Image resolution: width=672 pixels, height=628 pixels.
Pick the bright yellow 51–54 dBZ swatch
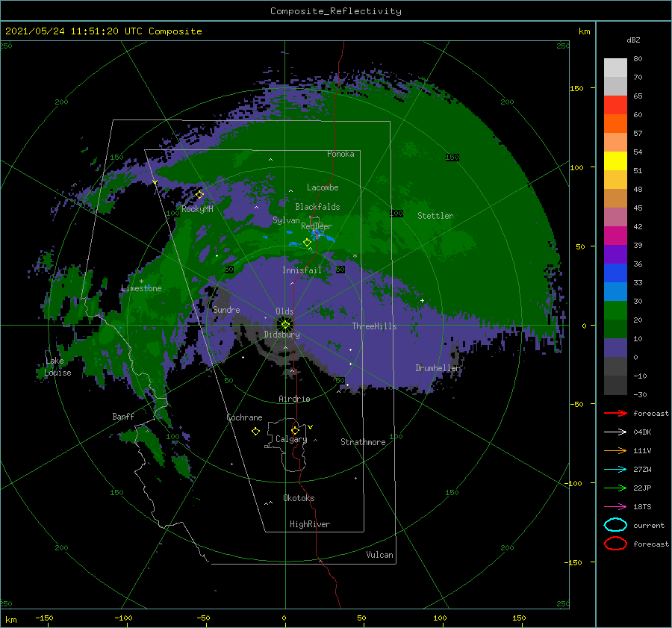tap(615, 161)
